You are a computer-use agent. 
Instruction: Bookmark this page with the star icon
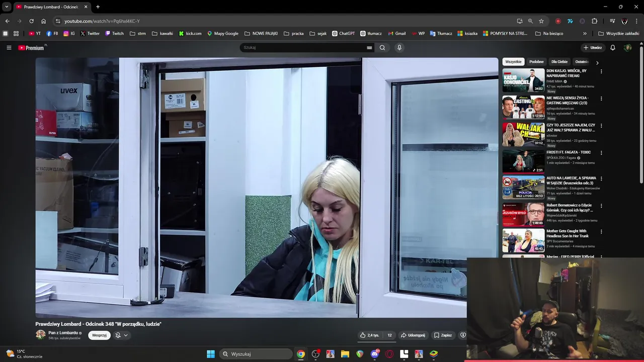(x=541, y=21)
